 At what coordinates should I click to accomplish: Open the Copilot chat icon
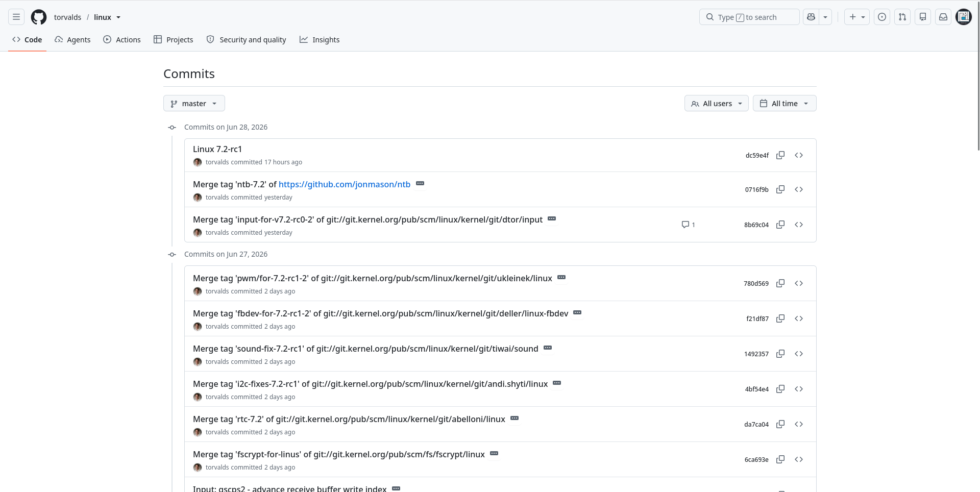[811, 17]
